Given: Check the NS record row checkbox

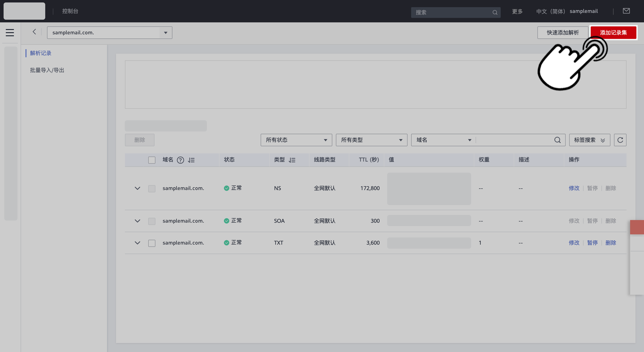Looking at the screenshot, I should coord(152,189).
